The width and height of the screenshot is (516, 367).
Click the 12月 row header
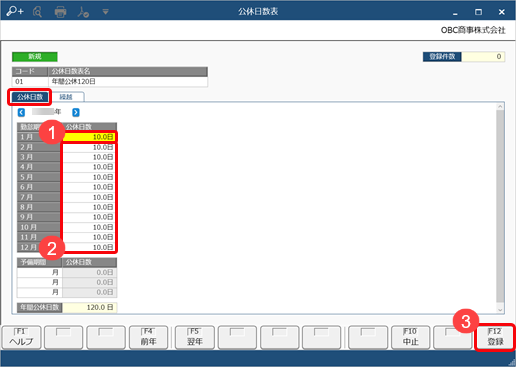coord(39,247)
